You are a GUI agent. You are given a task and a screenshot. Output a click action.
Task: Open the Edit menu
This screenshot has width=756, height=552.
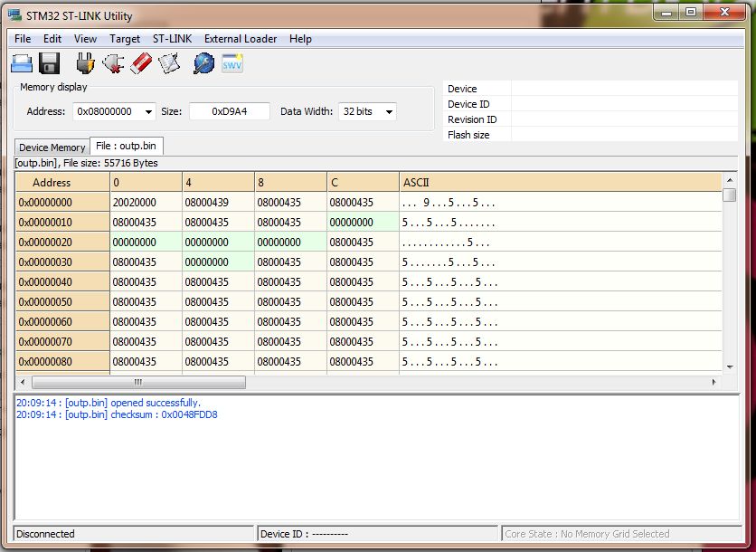[52, 39]
